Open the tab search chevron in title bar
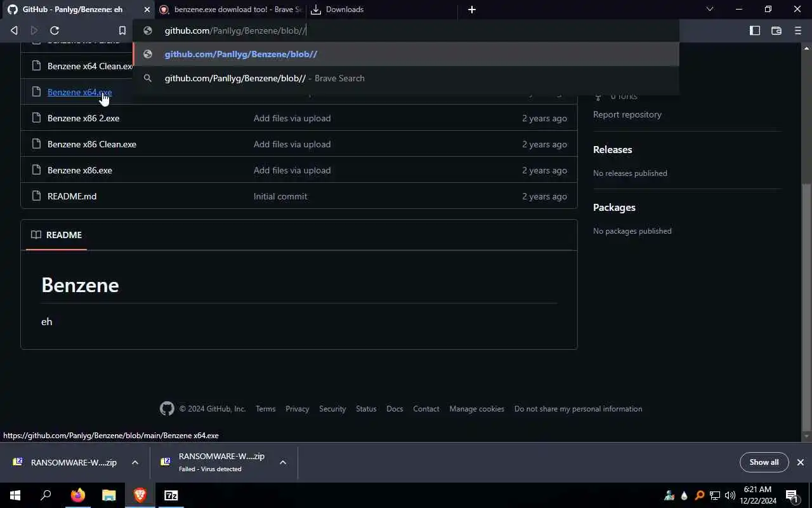The width and height of the screenshot is (812, 508). (710, 9)
